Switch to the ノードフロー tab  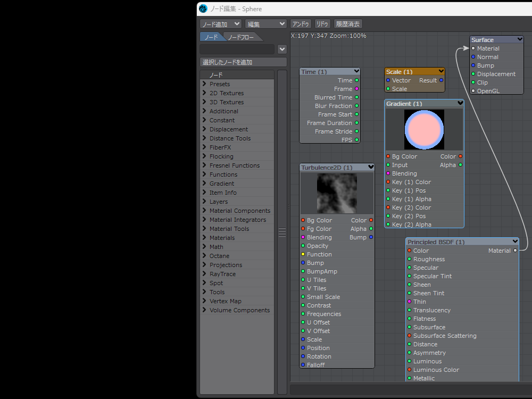click(x=241, y=37)
